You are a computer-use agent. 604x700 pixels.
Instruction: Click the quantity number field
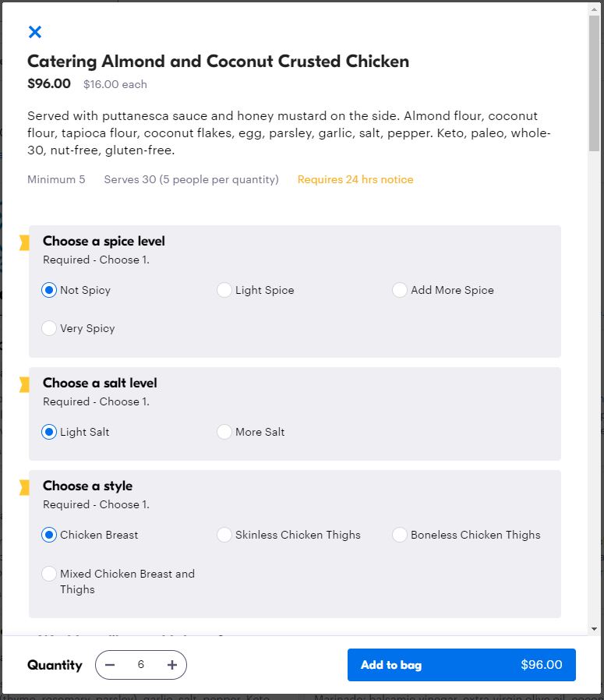141,665
